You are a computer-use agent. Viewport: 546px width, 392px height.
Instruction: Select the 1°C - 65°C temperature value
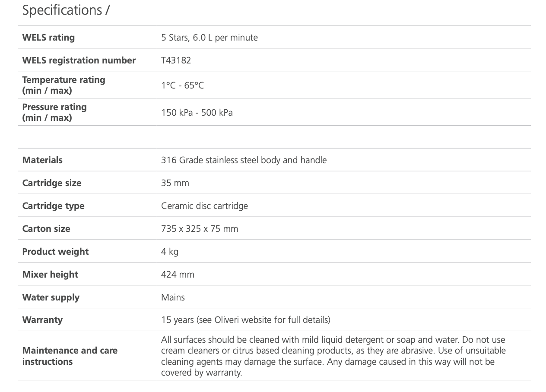click(x=182, y=85)
